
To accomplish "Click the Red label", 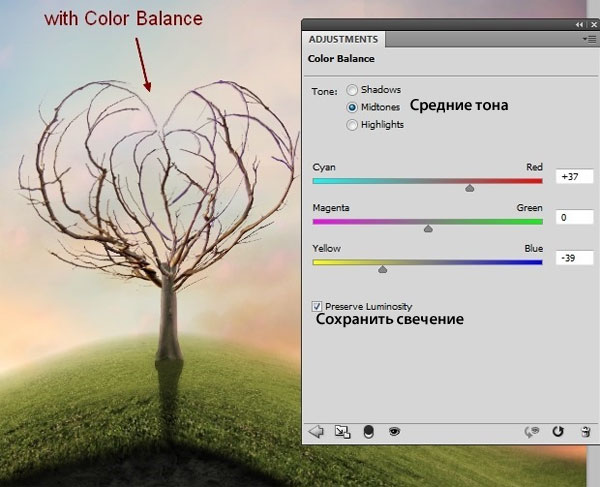I will coord(534,167).
